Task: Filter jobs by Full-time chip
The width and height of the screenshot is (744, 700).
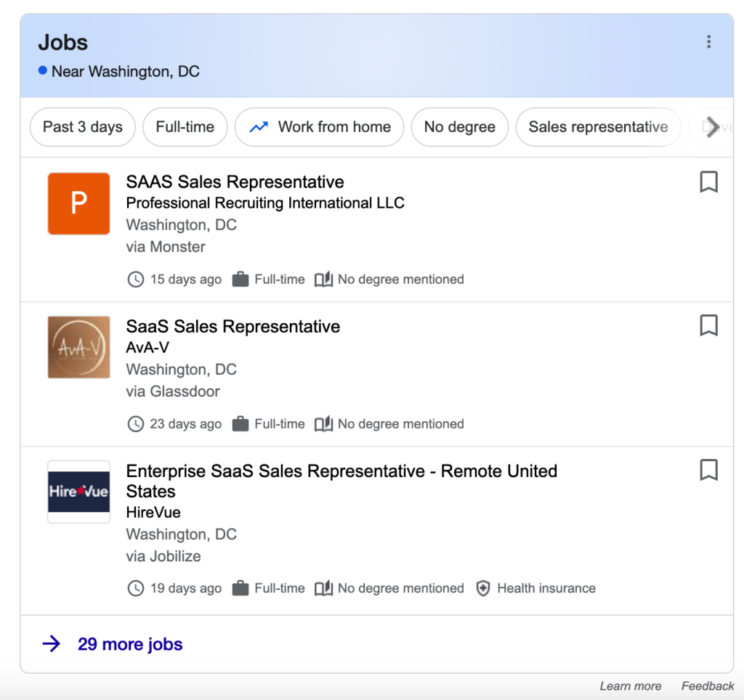Action: (x=185, y=127)
